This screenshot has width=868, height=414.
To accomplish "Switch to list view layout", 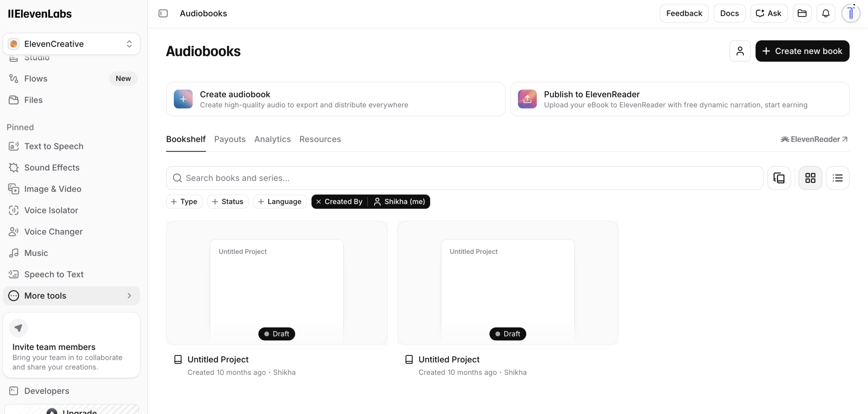I will [837, 178].
